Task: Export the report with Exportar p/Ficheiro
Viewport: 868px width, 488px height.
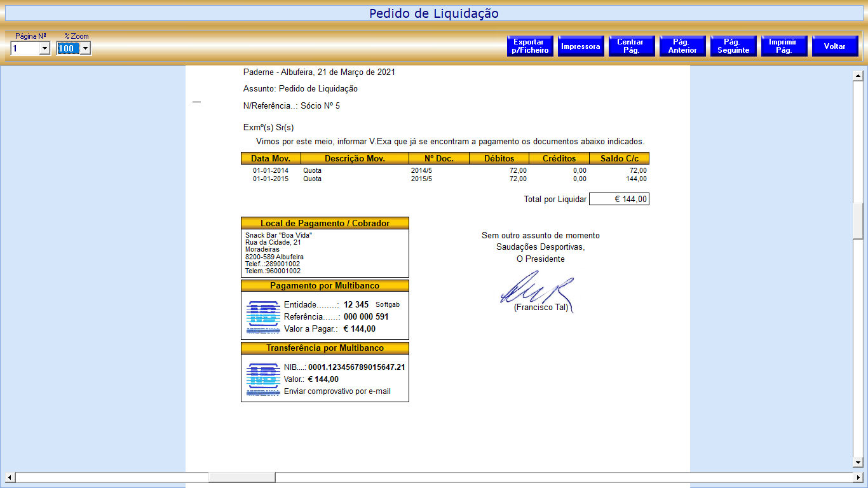Action: pos(530,46)
